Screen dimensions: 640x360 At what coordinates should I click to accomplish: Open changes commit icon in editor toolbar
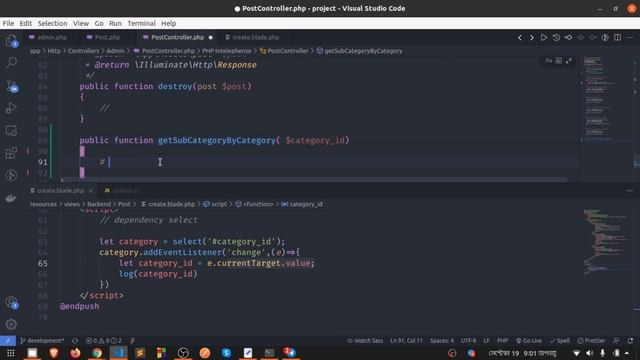(x=568, y=38)
